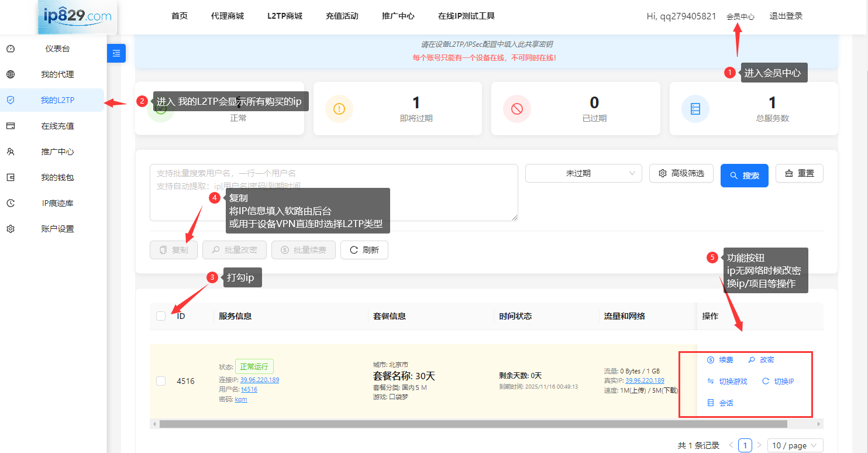Open 账户设置 via the gear icon

coord(11,228)
